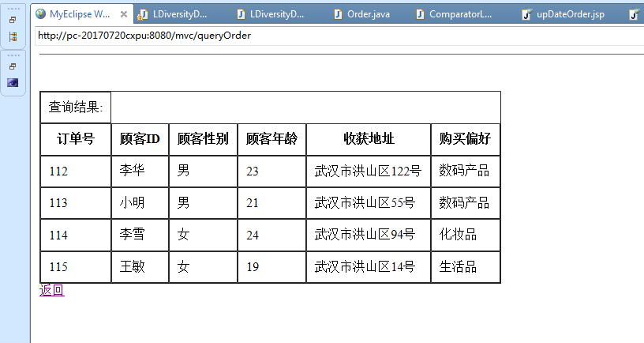Click the 收获地址 column header
This screenshot has width=644, height=343.
click(x=369, y=139)
